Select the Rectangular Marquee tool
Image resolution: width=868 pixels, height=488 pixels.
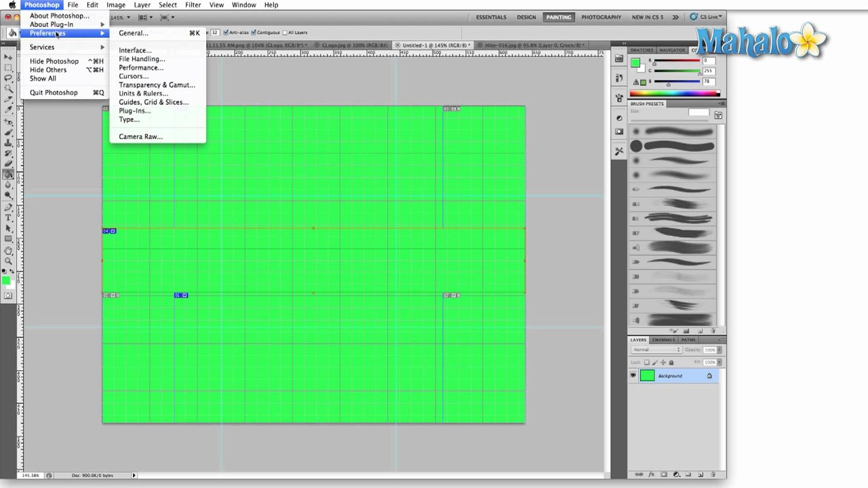pyautogui.click(x=9, y=68)
